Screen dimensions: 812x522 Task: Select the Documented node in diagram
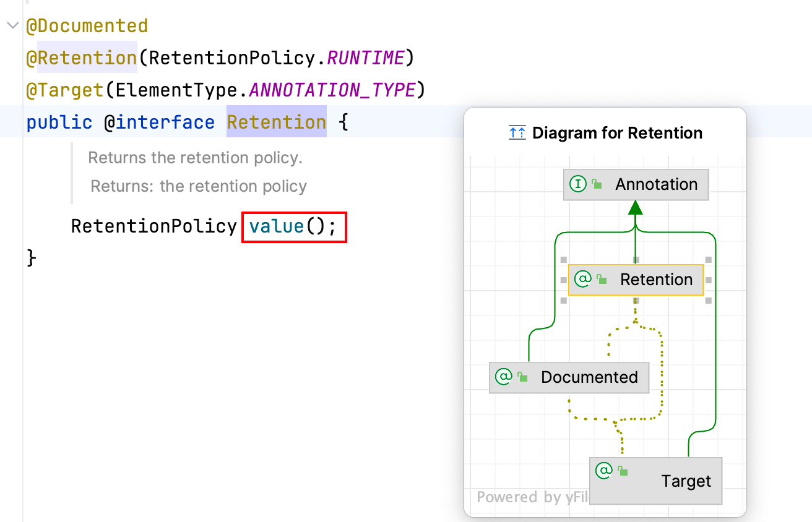click(569, 377)
